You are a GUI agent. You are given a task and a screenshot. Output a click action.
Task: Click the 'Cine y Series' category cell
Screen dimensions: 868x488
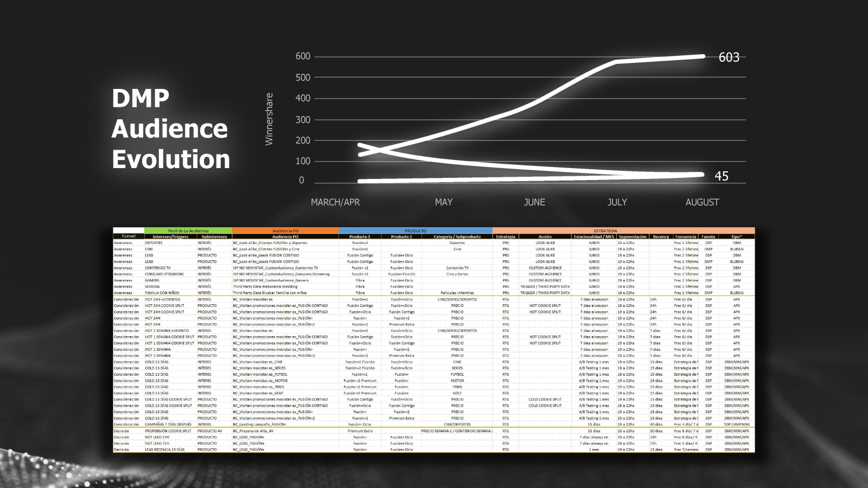(457, 274)
